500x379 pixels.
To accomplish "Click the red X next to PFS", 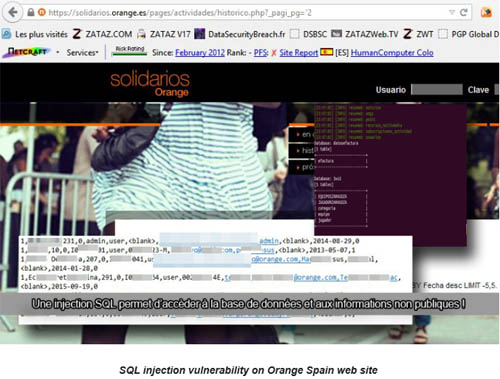I will coord(274,53).
